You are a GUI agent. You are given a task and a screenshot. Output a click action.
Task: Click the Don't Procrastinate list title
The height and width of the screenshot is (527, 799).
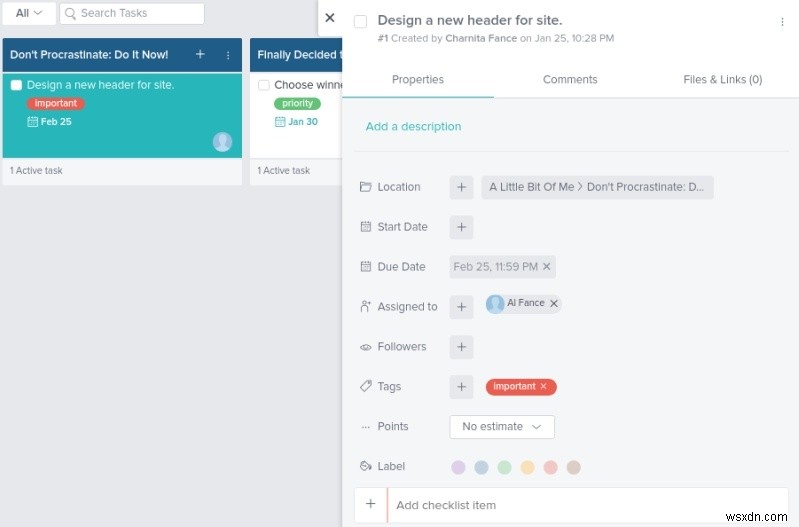click(89, 55)
